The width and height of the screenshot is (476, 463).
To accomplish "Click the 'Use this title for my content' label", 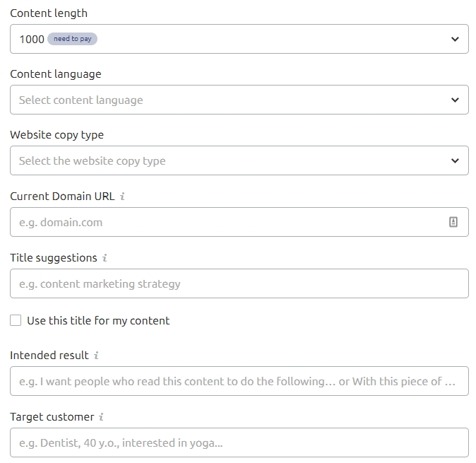I will tap(98, 321).
